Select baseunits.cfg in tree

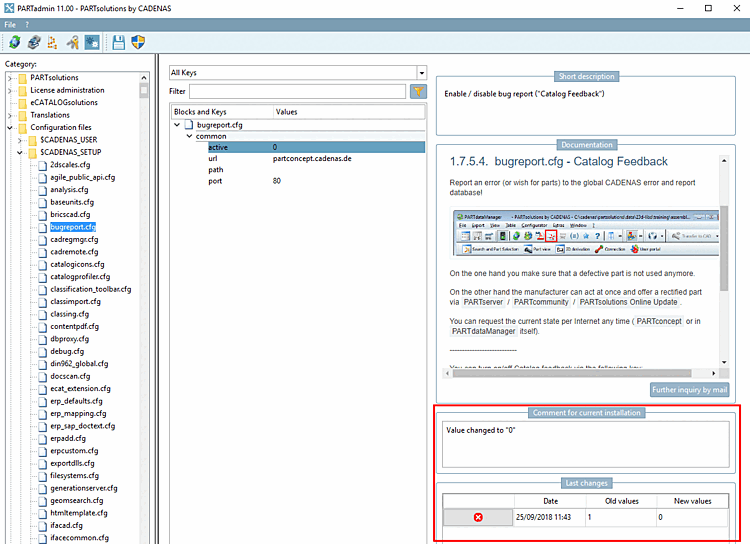point(72,202)
